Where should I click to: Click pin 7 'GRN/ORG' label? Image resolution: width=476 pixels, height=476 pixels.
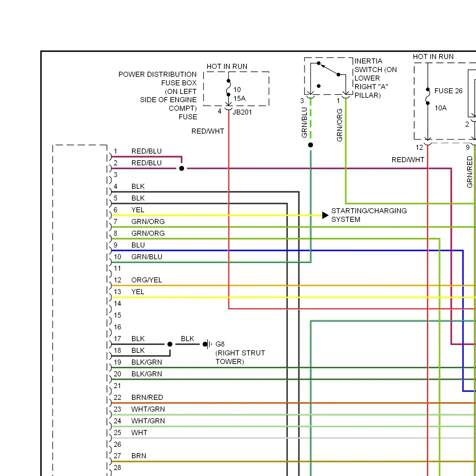point(148,221)
